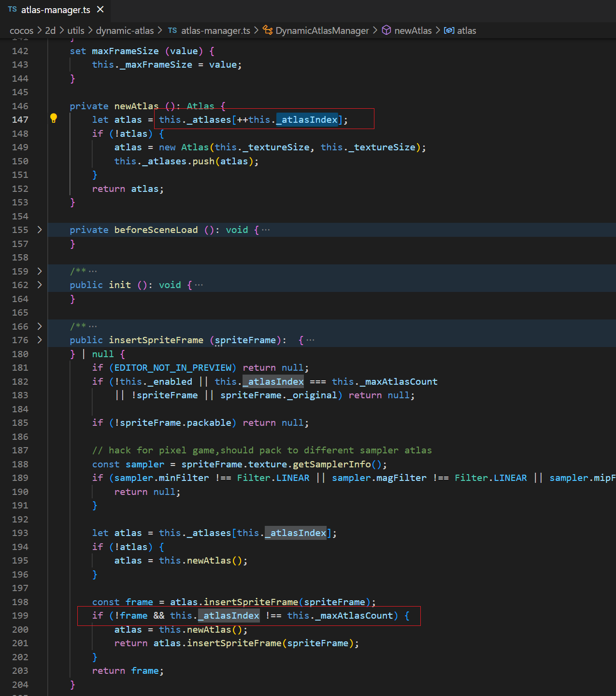The image size is (616, 696).
Task: Click line number 199 in the gutter
Action: 20,615
